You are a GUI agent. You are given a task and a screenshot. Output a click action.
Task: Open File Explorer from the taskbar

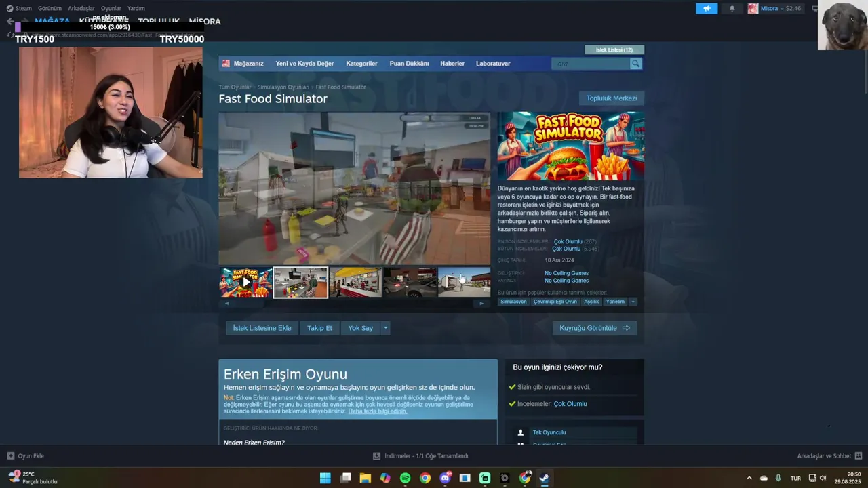tap(366, 478)
